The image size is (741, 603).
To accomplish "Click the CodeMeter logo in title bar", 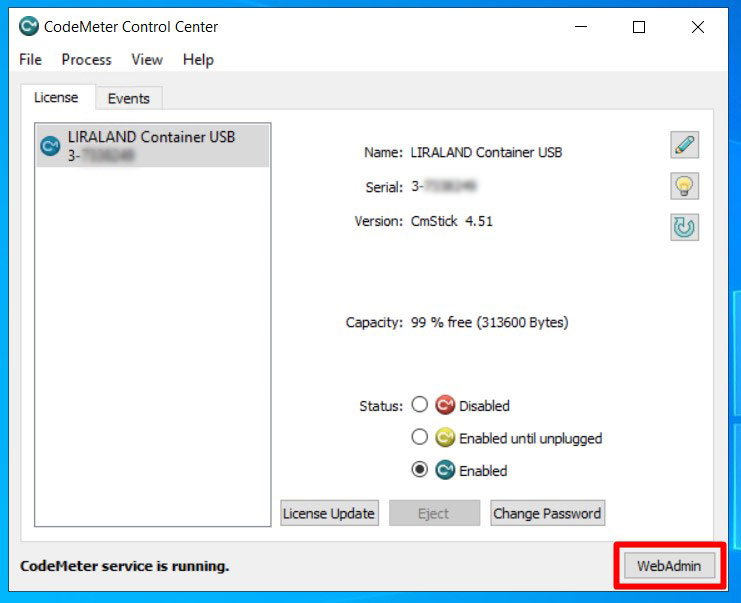I will tap(29, 27).
